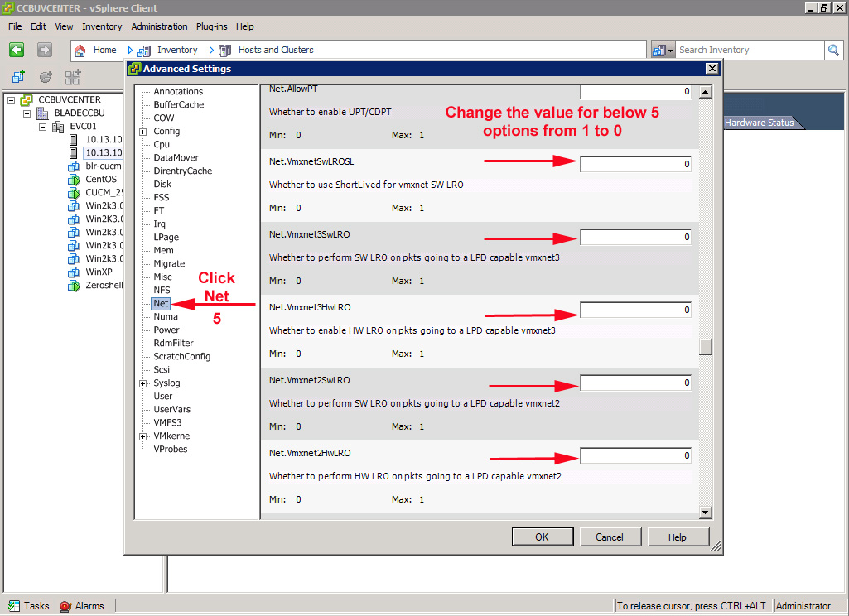Switch to the Hardware Status tab

click(759, 123)
